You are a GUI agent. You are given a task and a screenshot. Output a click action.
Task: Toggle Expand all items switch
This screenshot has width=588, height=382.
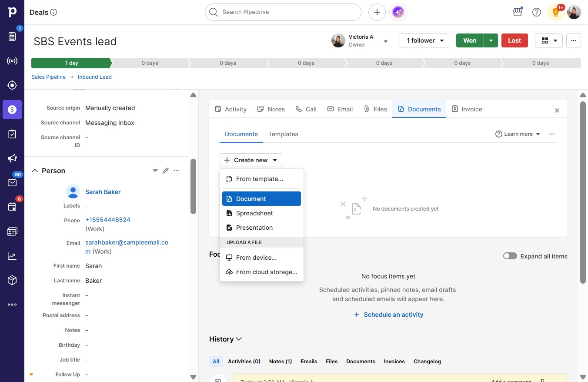[510, 256]
